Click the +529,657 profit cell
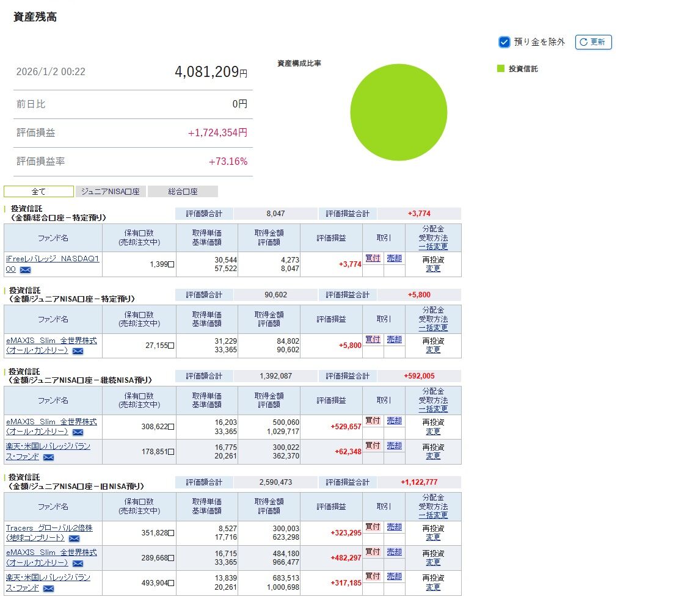 click(346, 427)
